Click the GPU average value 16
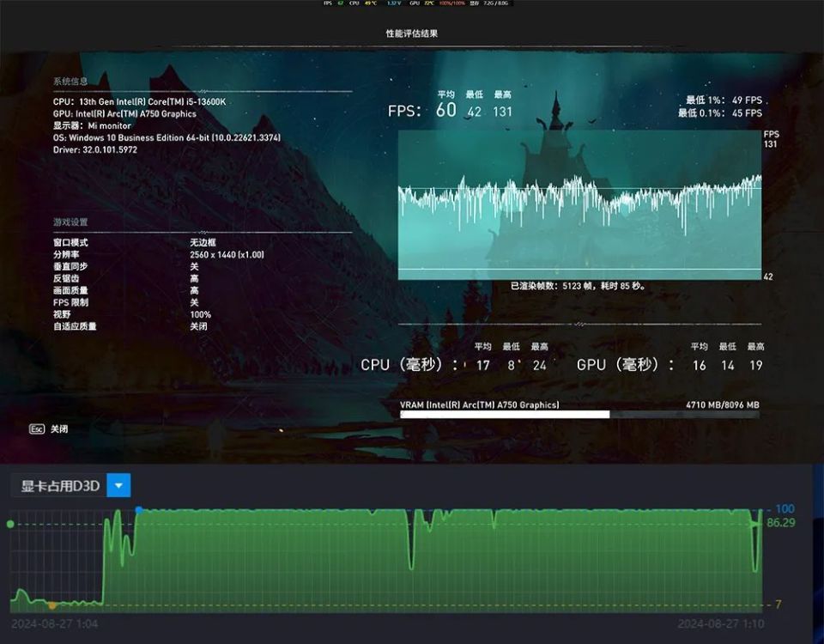This screenshot has width=824, height=644. coord(699,366)
